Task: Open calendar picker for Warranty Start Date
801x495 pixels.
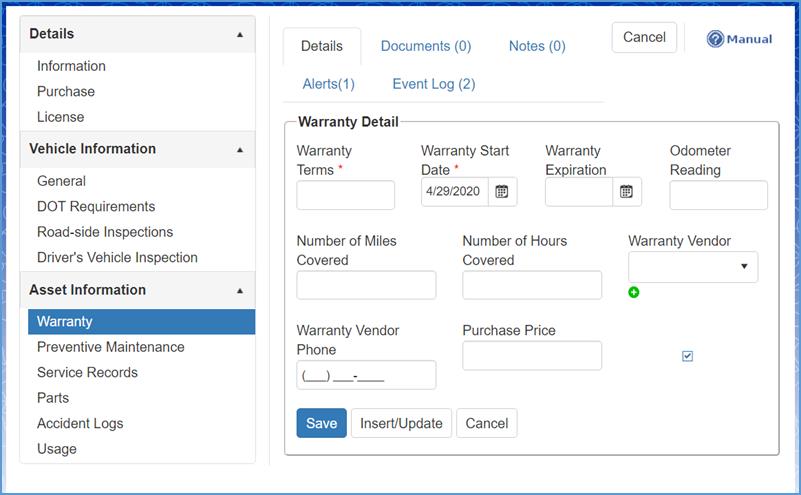Action: pyautogui.click(x=502, y=192)
